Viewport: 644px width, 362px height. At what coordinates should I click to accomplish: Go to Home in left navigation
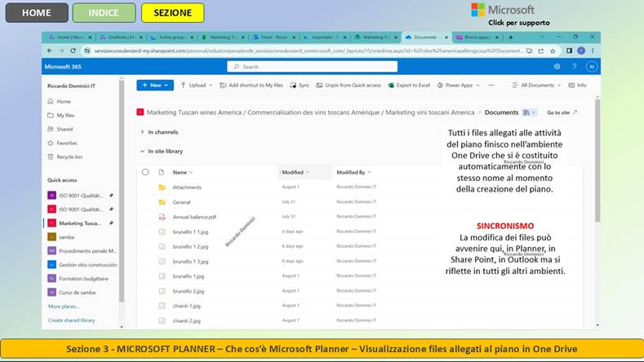click(59, 101)
